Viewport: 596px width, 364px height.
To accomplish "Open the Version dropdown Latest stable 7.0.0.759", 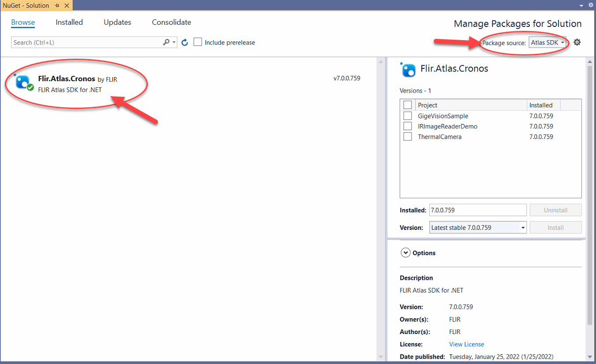I will click(478, 228).
